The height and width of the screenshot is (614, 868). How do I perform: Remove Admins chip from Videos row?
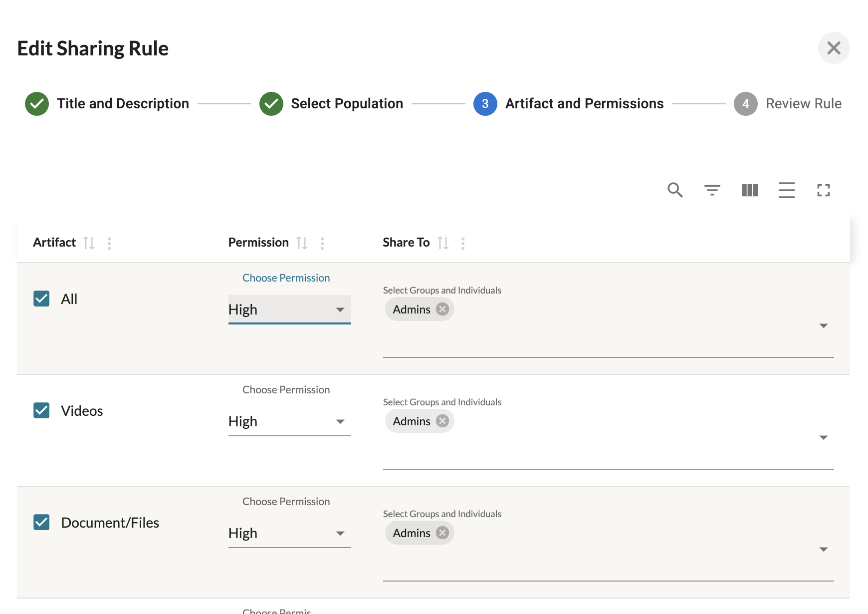click(442, 421)
